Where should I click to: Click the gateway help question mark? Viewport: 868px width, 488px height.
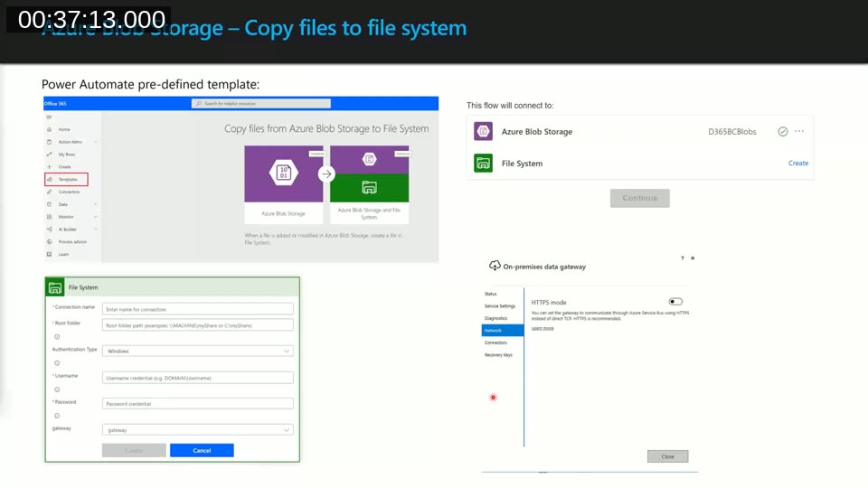point(682,258)
